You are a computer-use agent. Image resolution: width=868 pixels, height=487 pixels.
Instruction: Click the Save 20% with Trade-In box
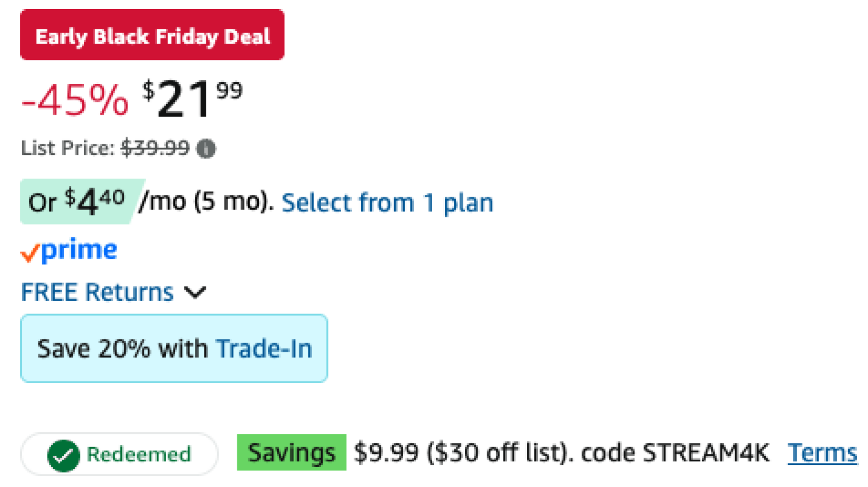click(x=174, y=347)
